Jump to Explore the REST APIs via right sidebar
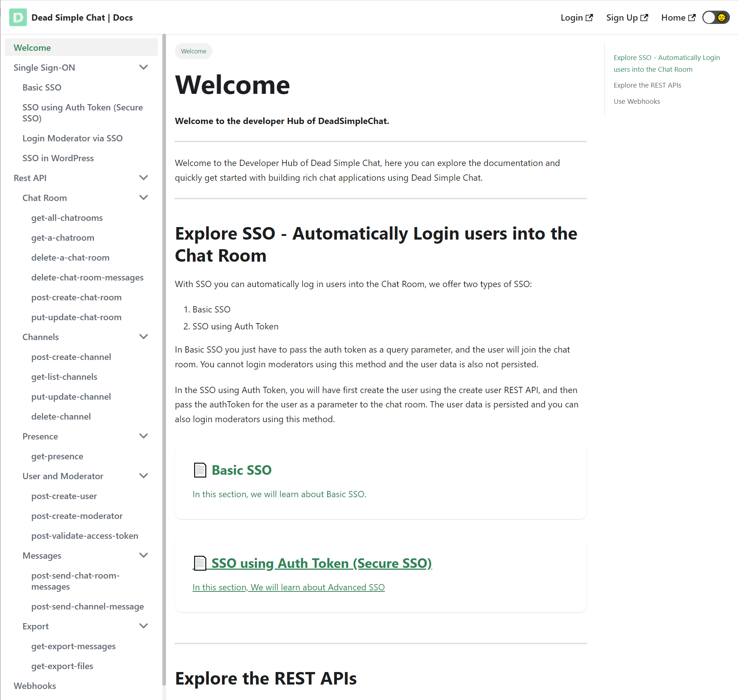The image size is (738, 700). (x=647, y=85)
